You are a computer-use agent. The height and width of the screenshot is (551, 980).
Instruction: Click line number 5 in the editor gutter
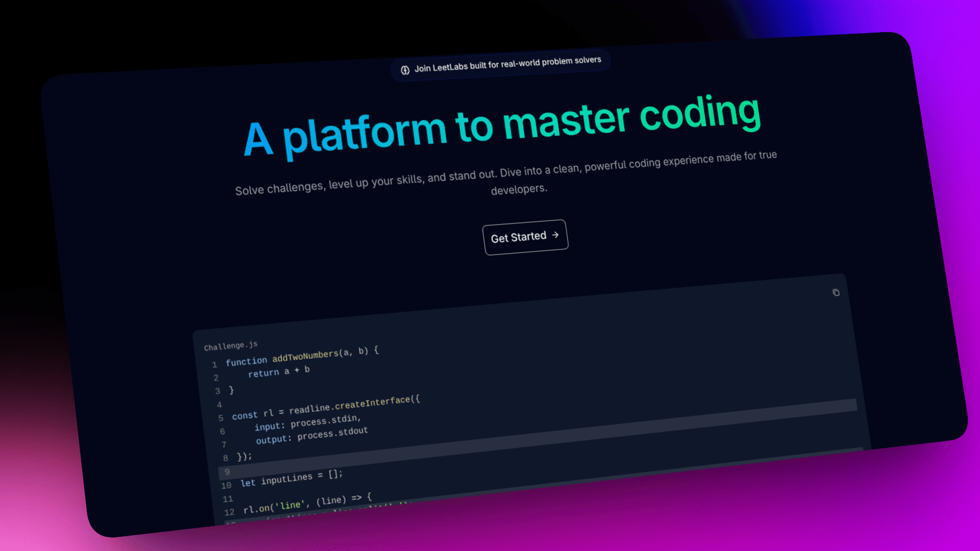point(220,418)
